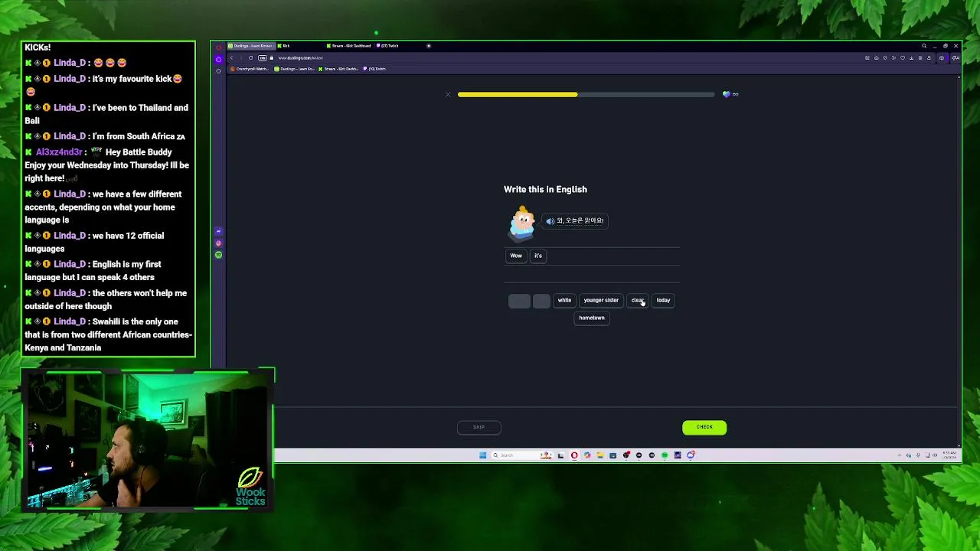This screenshot has width=980, height=551.
Task: Click chat message 'we have 12 official languages'
Action: coord(94,242)
